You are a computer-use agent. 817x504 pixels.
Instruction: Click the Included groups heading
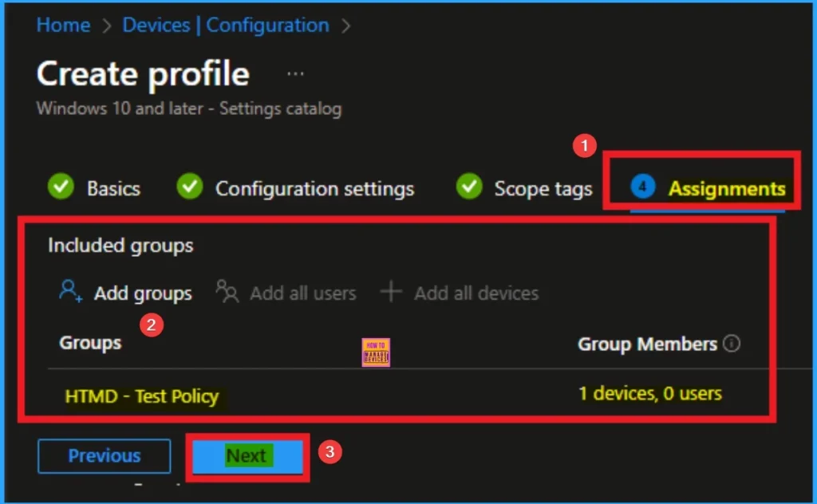pyautogui.click(x=120, y=246)
